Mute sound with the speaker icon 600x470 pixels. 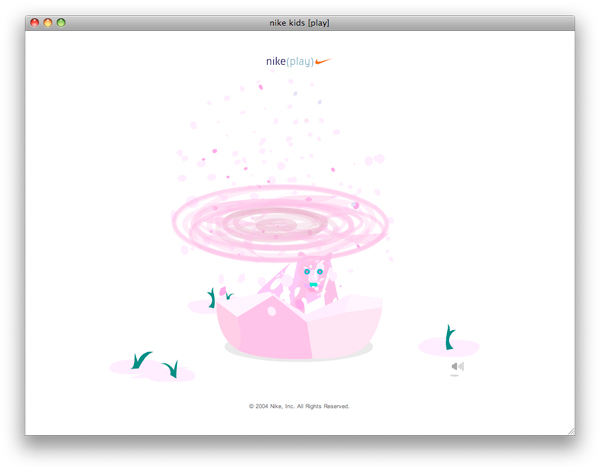(x=458, y=366)
